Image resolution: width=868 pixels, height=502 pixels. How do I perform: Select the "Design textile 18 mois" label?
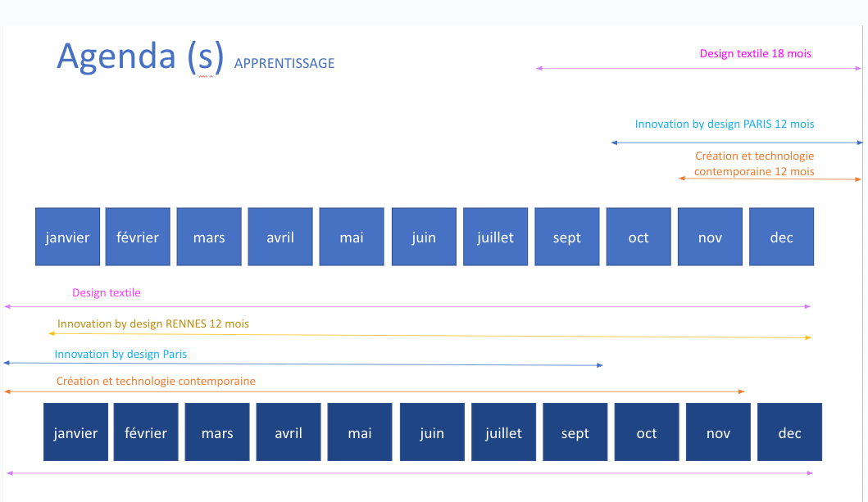pos(755,54)
